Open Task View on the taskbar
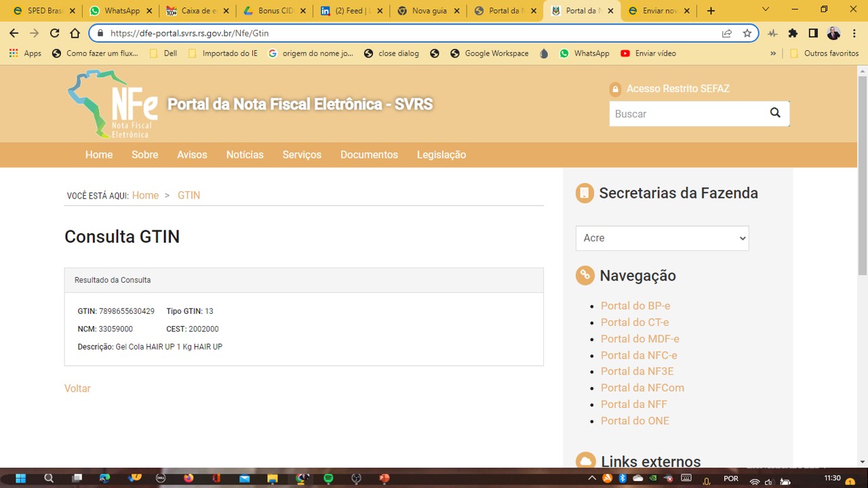The image size is (868, 488). 77,478
